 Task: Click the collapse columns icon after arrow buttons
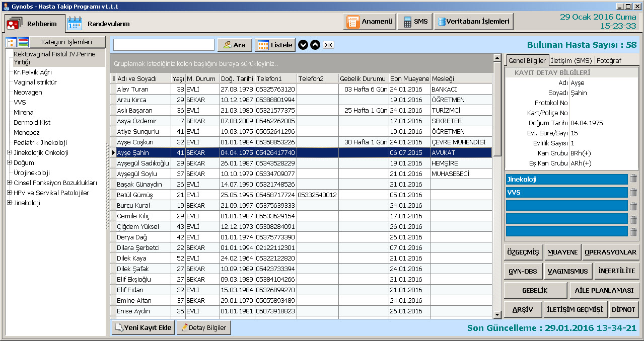(328, 45)
